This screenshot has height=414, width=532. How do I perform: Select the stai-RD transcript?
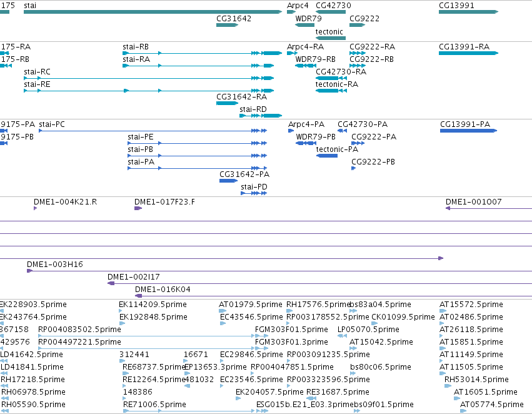click(x=261, y=116)
